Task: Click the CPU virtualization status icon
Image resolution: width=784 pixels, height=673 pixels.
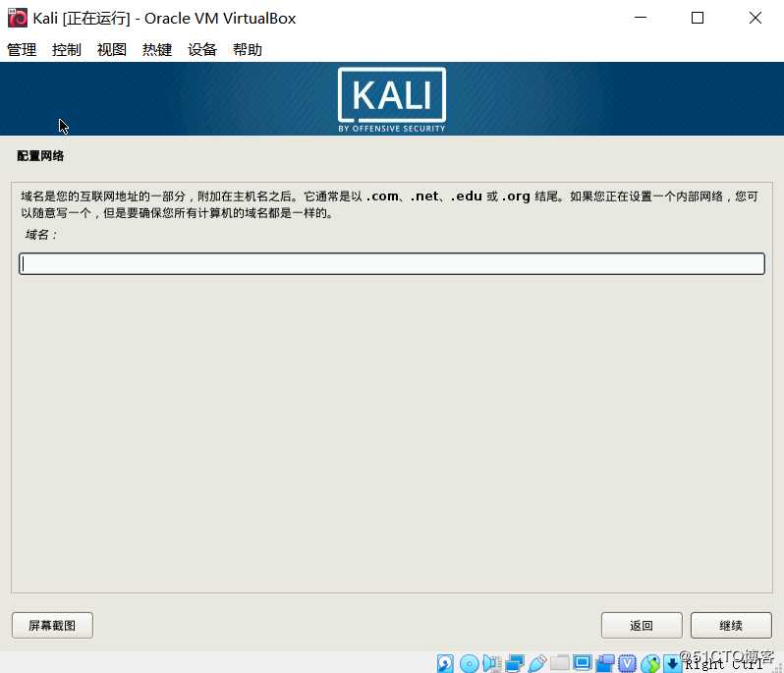Action: [x=627, y=663]
